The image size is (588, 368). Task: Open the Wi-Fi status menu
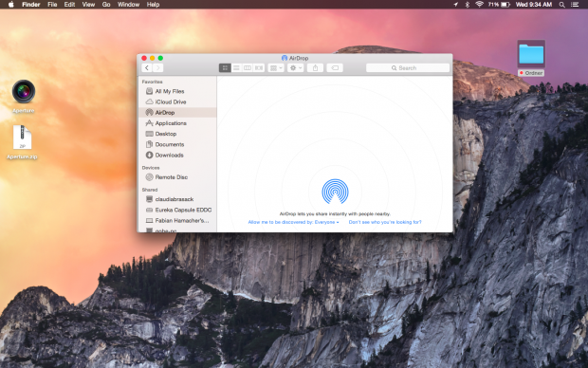[x=479, y=5]
